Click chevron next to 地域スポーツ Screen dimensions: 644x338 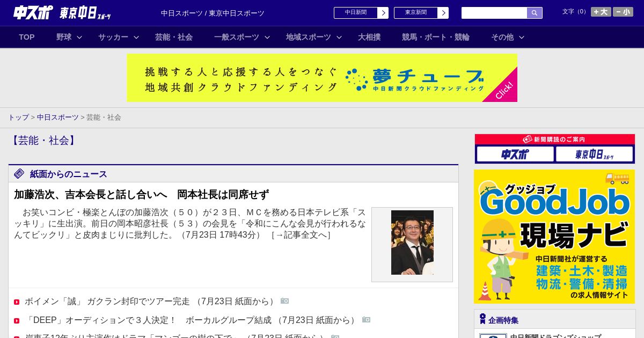click(339, 38)
